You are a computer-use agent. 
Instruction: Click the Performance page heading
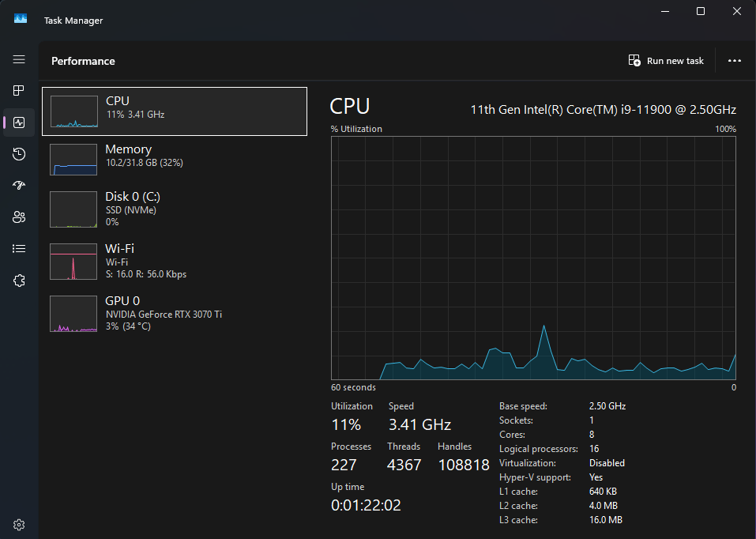pyautogui.click(x=83, y=62)
